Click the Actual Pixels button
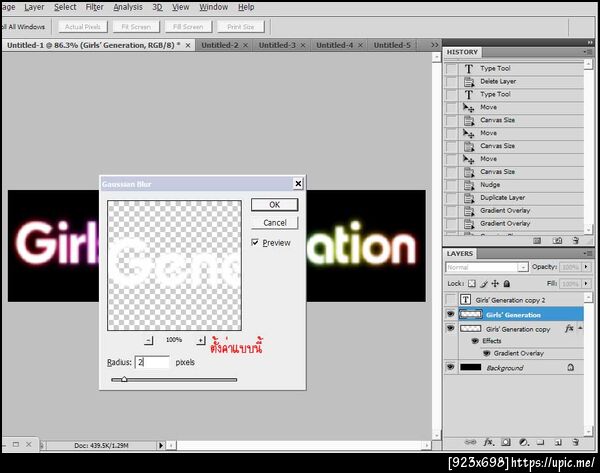Viewport: 600px width, 473px height. point(83,27)
